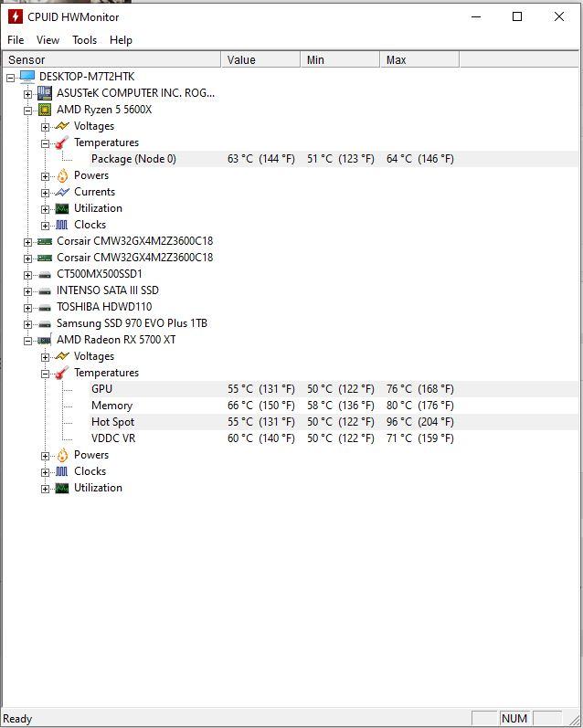Image resolution: width=583 pixels, height=728 pixels.
Task: Click the Radeon RX 5700 XT graphics card icon
Action: point(45,340)
